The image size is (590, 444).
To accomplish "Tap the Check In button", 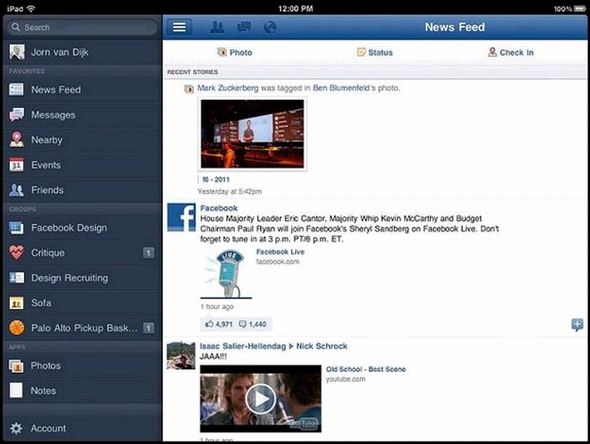I will tap(511, 52).
